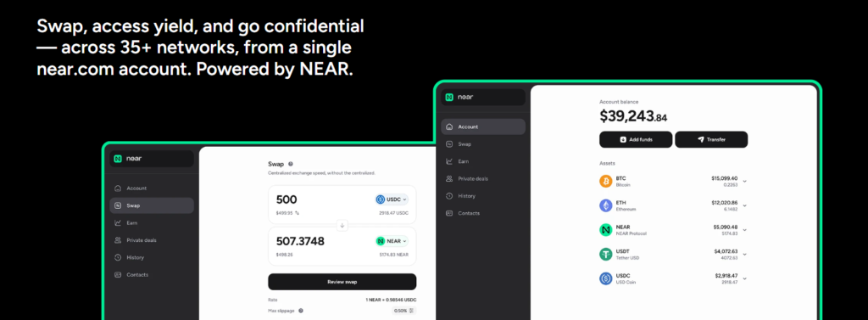This screenshot has height=320, width=868.
Task: Select the highlighted Swap item in the Swap window sidebar
Action: (152, 205)
